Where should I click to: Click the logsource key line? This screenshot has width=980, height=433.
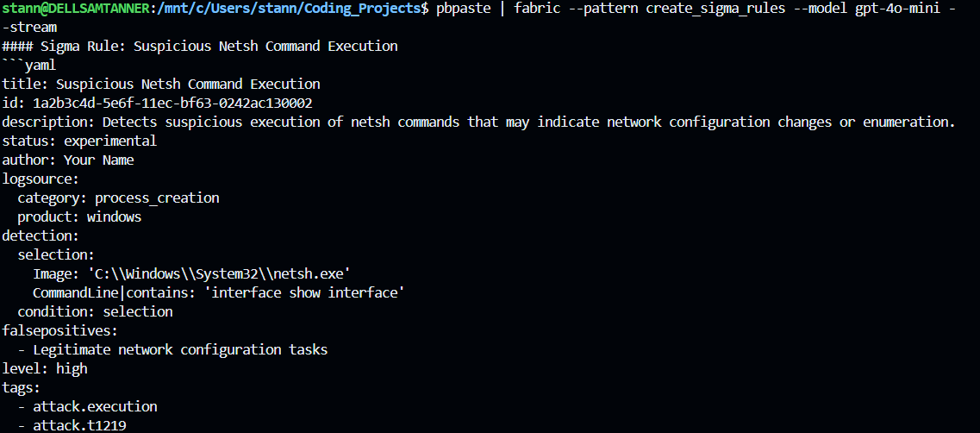41,179
